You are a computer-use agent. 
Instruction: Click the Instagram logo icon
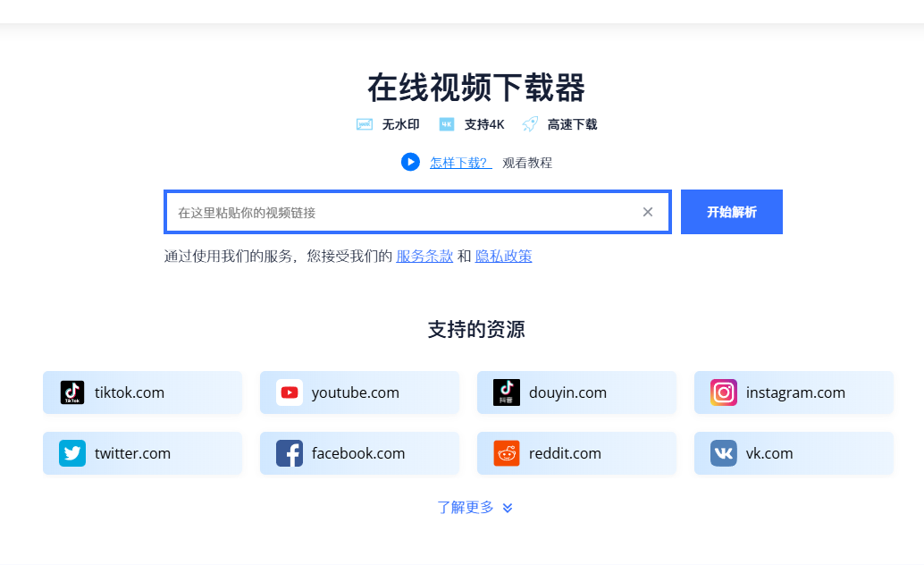[724, 392]
